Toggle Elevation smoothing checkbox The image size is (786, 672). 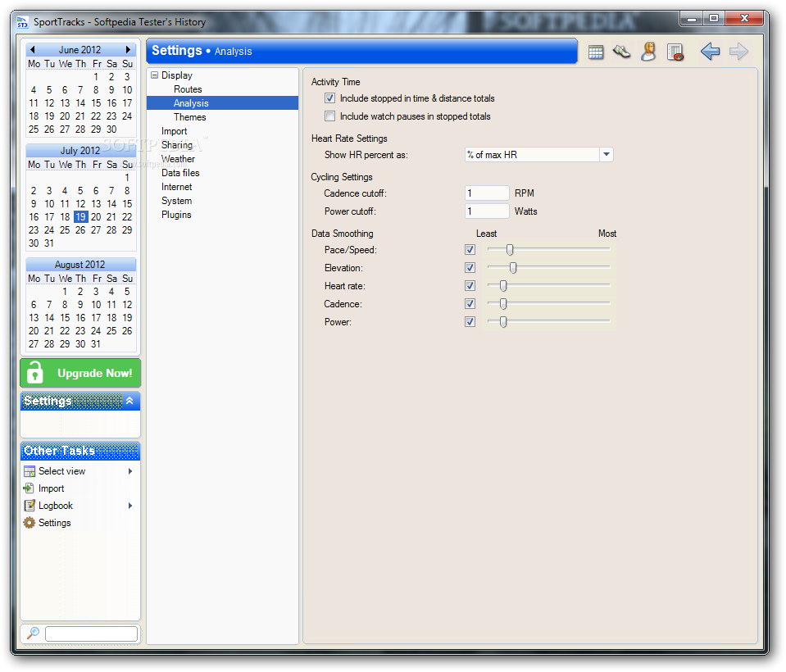pyautogui.click(x=470, y=268)
